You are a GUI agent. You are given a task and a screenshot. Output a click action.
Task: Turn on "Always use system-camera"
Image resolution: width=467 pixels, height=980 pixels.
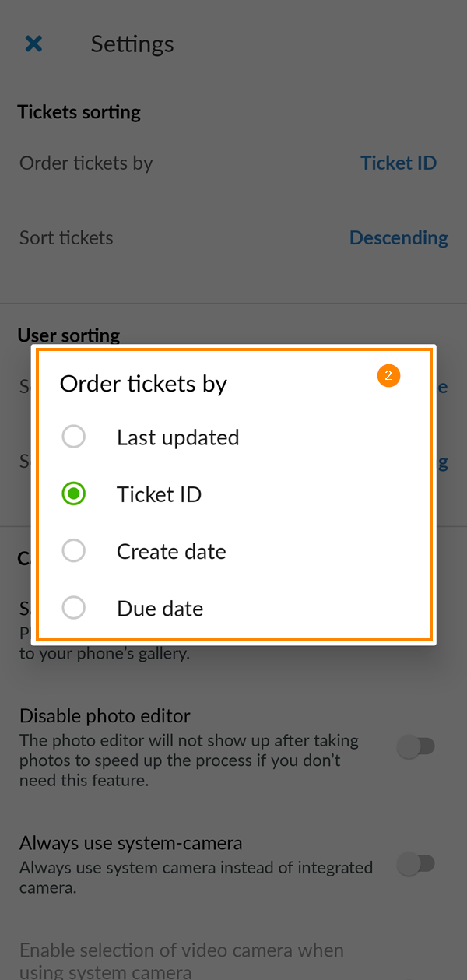pos(417,864)
